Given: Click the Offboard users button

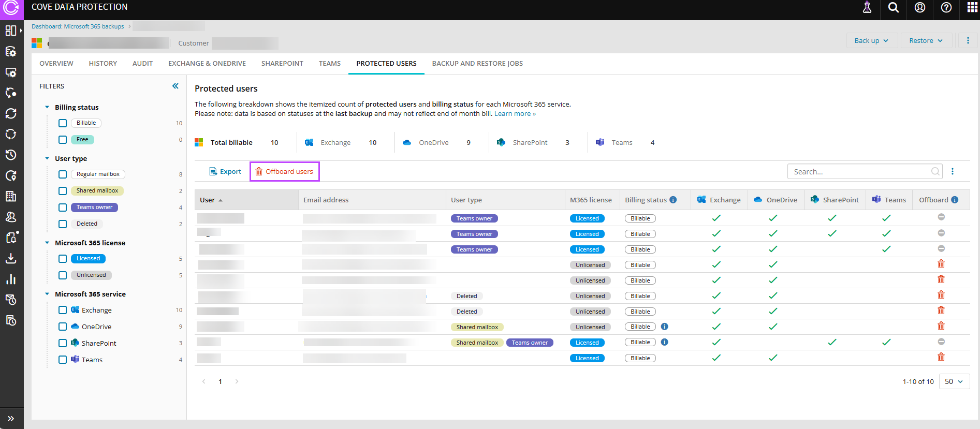Looking at the screenshot, I should [x=284, y=172].
